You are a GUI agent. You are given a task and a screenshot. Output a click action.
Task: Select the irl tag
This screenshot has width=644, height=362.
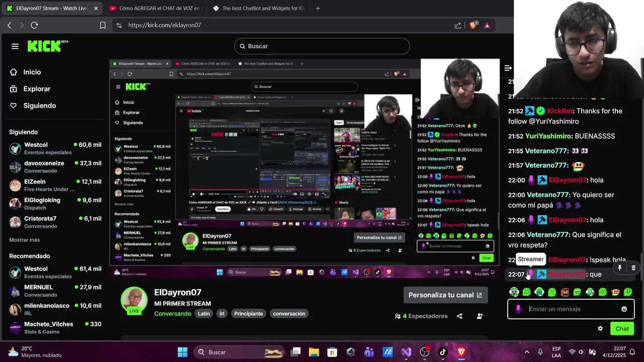click(x=222, y=314)
